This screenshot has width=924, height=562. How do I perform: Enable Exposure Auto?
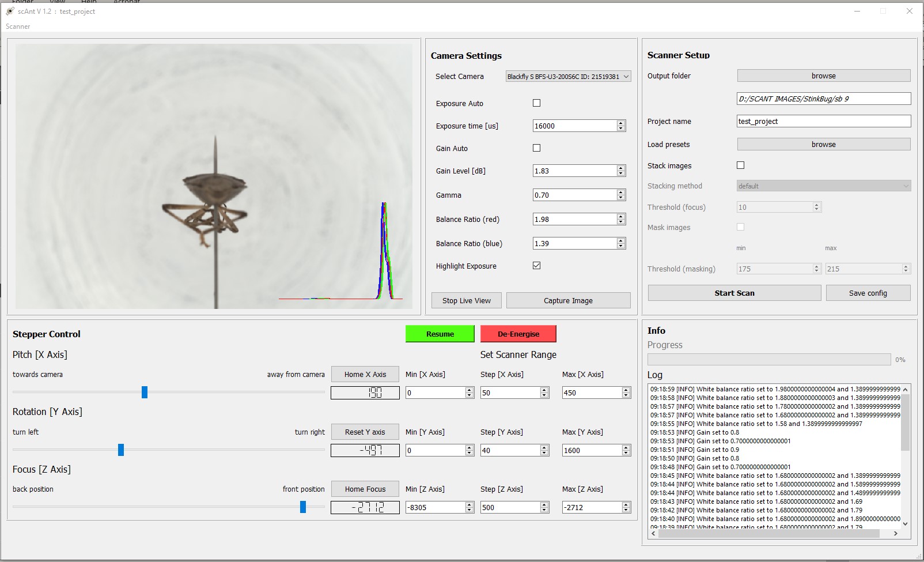tap(536, 103)
